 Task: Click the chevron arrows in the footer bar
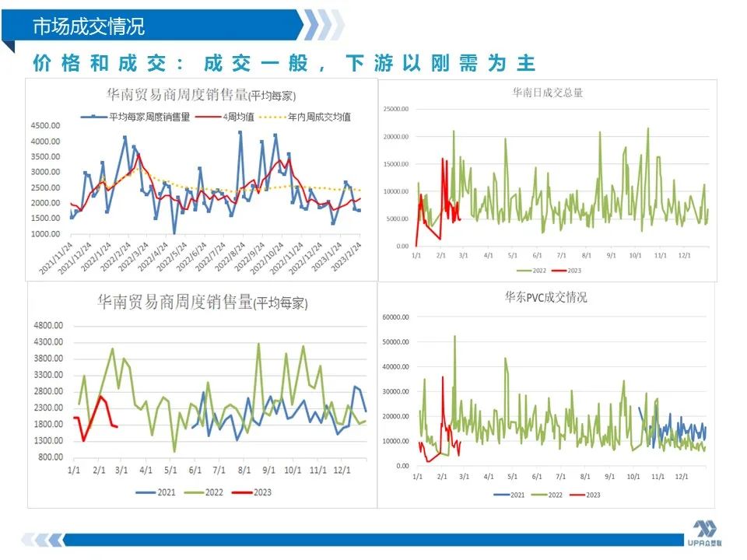[44, 540]
